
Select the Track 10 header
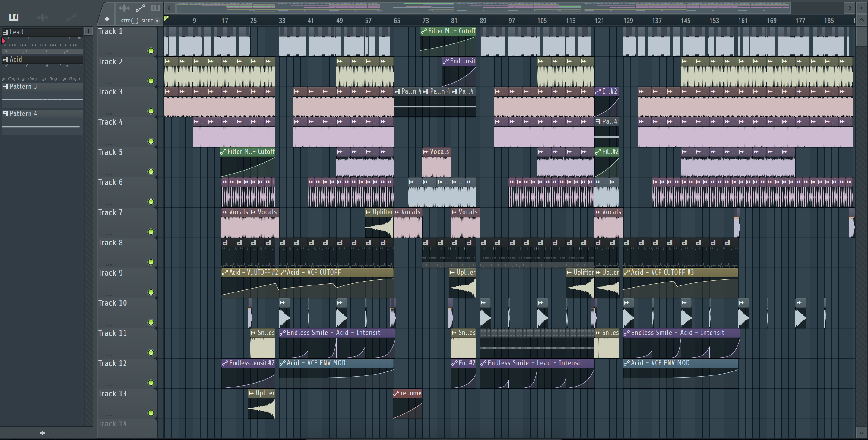pos(127,313)
